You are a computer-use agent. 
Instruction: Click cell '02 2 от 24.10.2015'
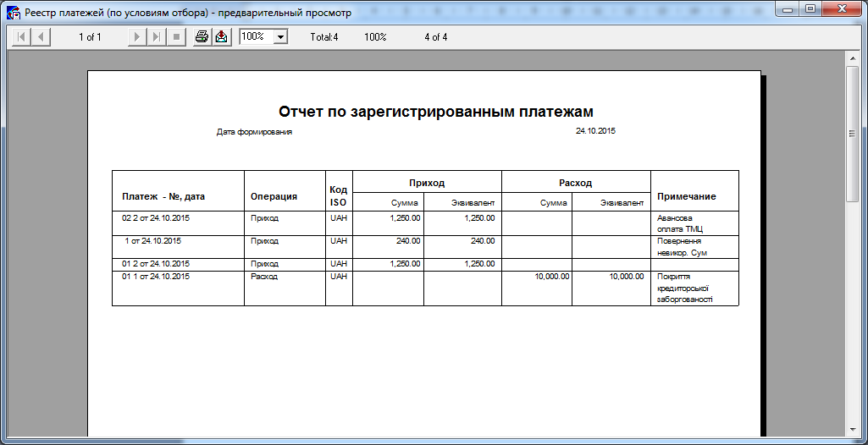[156, 217]
